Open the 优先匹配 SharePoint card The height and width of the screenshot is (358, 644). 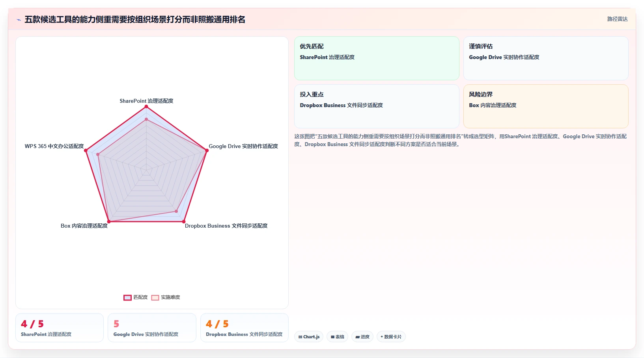click(377, 58)
